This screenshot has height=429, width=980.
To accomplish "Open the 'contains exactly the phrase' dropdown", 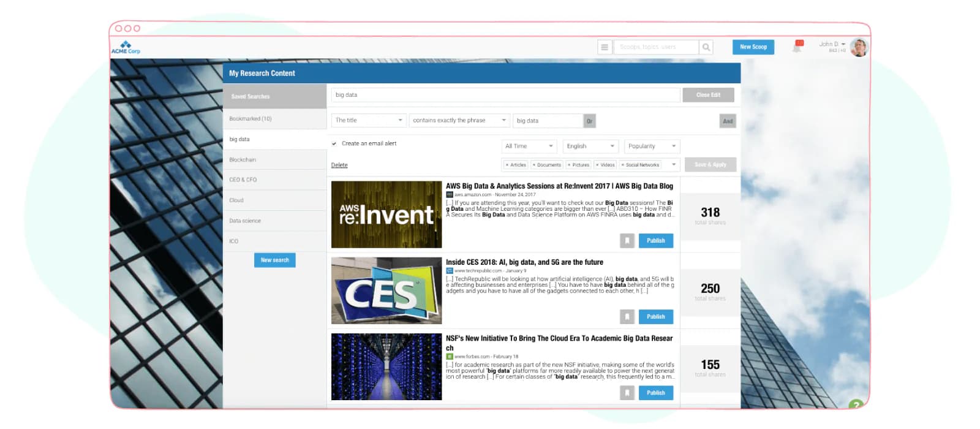I will click(x=459, y=121).
